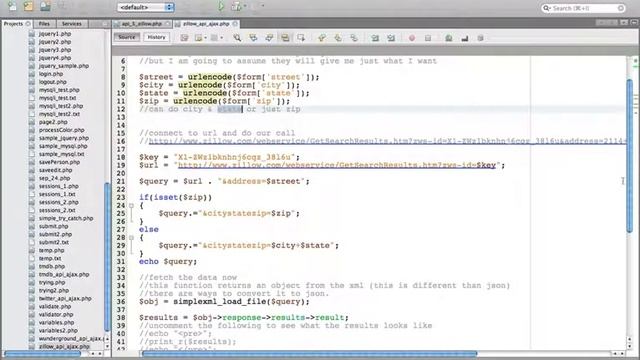Open the GetSearchResults URL link on line 19
Image resolution: width=640 pixels, height=360 pixels.
click(x=337, y=165)
